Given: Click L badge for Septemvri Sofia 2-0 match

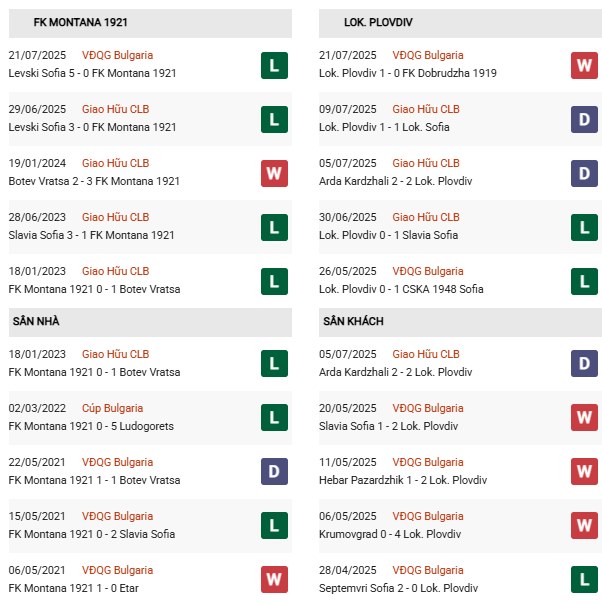Looking at the screenshot, I should 584,579.
